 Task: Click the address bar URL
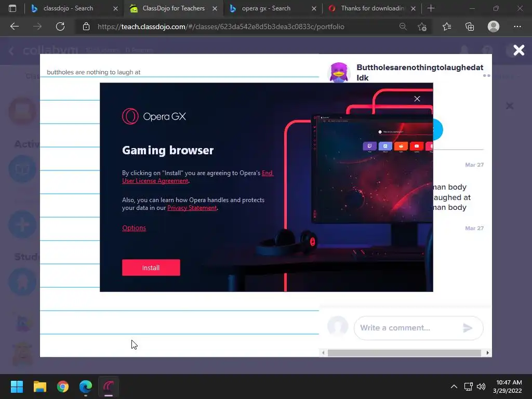click(x=221, y=26)
